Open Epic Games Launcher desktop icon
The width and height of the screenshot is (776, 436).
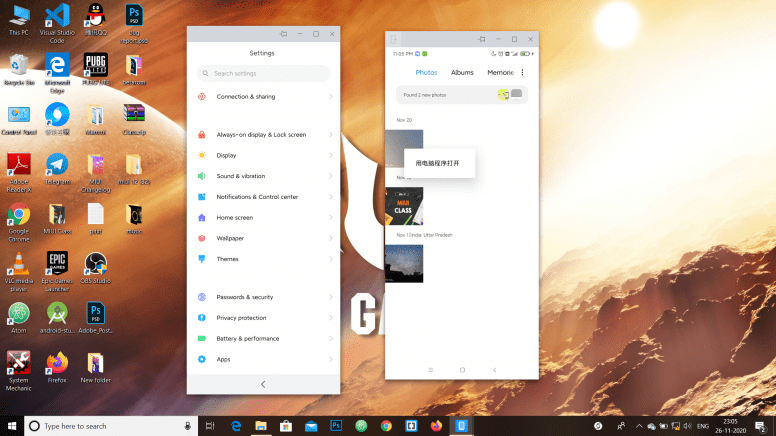[57, 272]
